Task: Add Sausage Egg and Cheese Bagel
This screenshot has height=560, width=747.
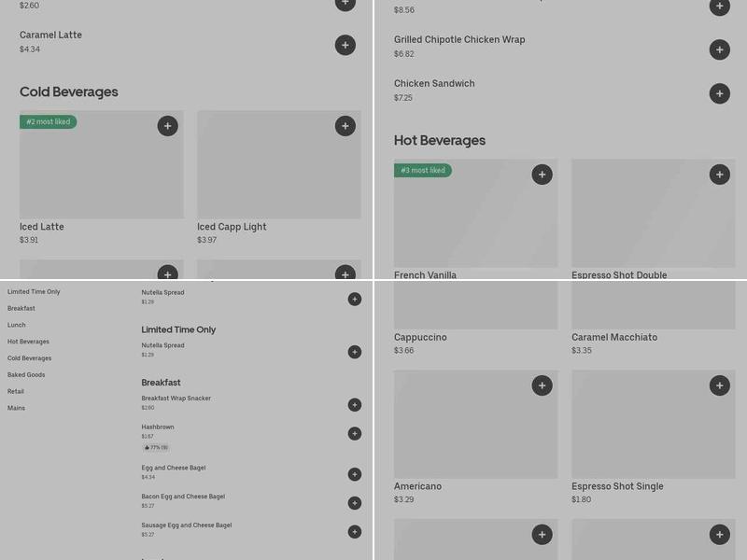Action: point(354,532)
